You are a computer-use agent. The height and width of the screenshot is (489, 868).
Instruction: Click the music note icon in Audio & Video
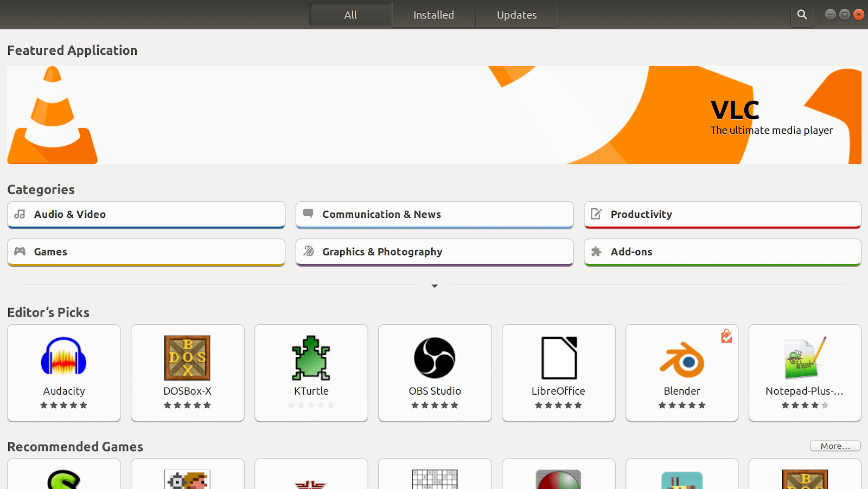20,214
